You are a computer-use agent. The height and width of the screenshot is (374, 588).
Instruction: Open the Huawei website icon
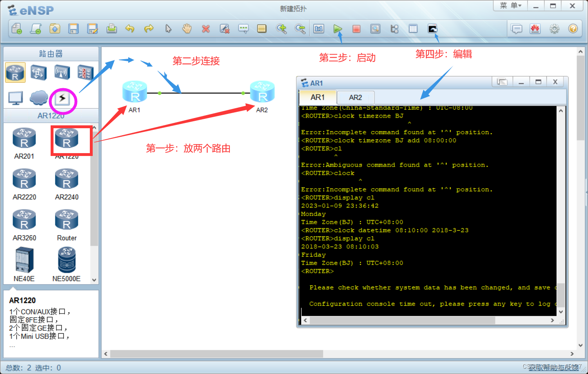click(x=535, y=29)
